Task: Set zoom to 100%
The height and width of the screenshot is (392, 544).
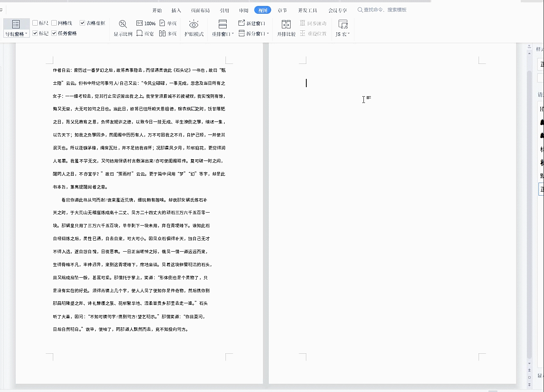Action: (146, 23)
